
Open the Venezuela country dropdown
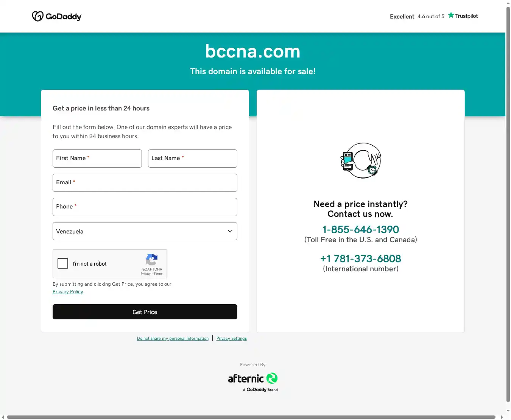(145, 231)
